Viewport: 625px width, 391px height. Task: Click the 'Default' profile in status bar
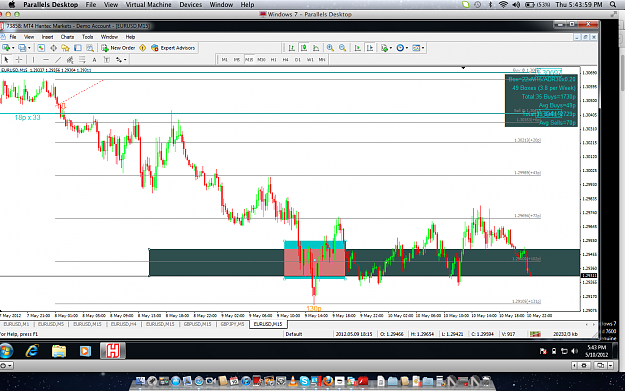[x=294, y=334]
